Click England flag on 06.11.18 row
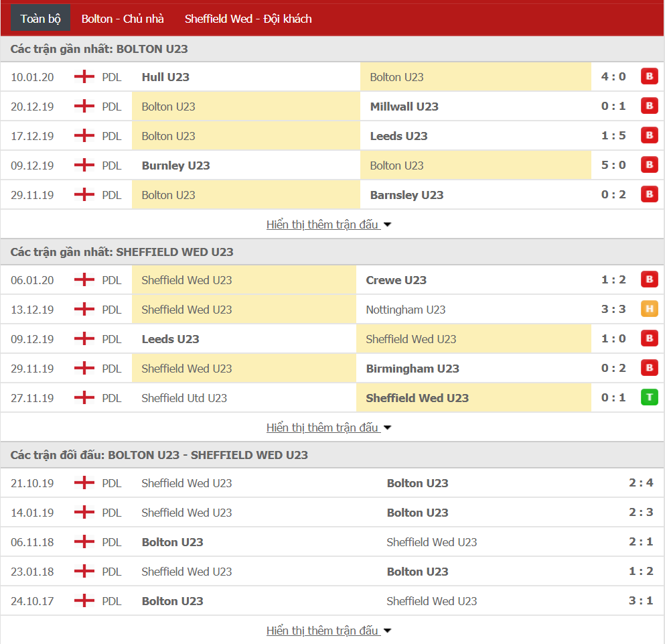Image resolution: width=665 pixels, height=644 pixels. coord(84,541)
